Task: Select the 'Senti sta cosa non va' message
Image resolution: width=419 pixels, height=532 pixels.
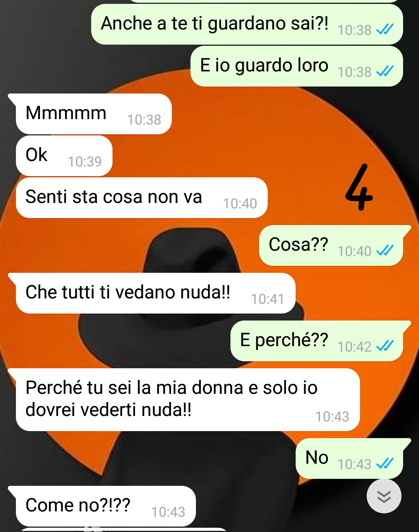Action: coord(142,198)
